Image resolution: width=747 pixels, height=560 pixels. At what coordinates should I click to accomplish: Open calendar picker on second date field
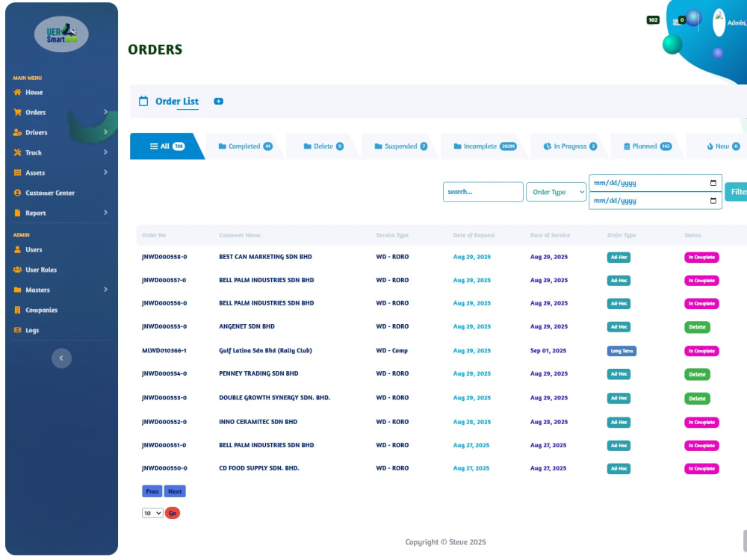click(713, 200)
